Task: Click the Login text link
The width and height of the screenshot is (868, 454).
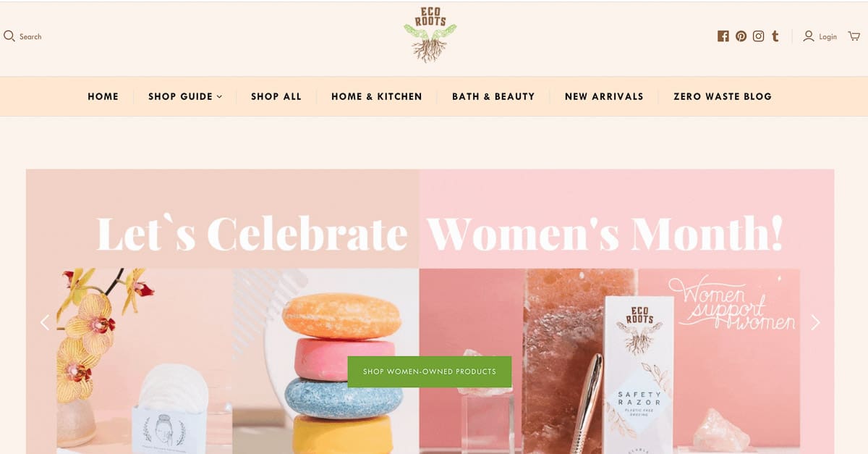Action: coord(828,37)
